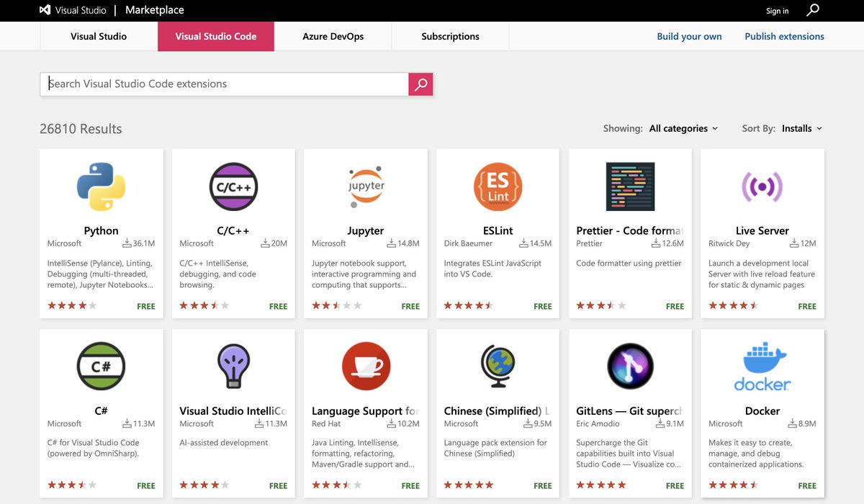Screen dimensions: 864x504
Task: Click the Eric Amodio publisher name
Action: pos(598,424)
